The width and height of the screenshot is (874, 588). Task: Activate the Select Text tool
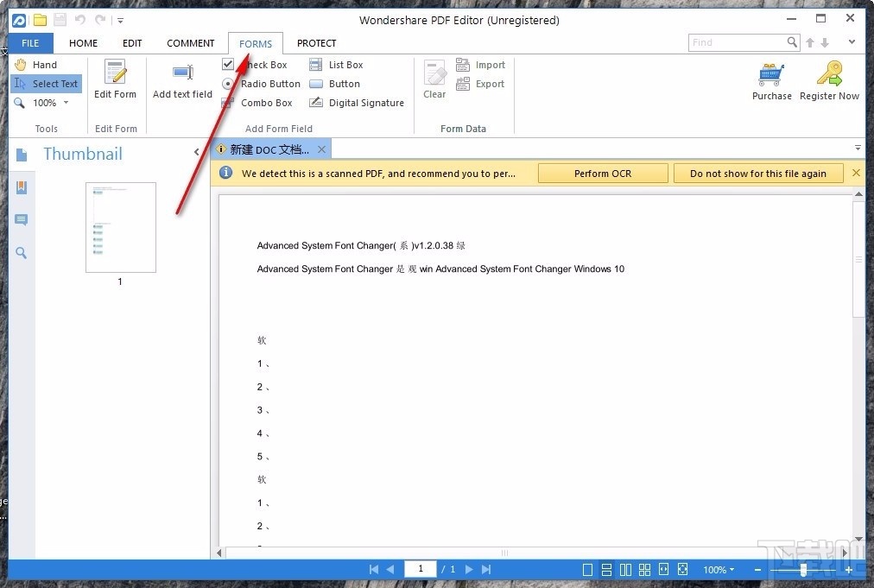[47, 84]
